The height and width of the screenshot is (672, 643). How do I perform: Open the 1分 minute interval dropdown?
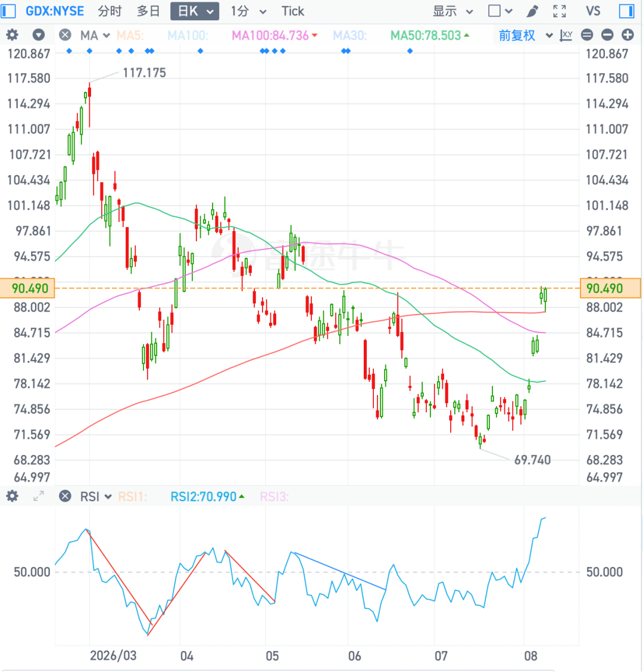tap(248, 11)
